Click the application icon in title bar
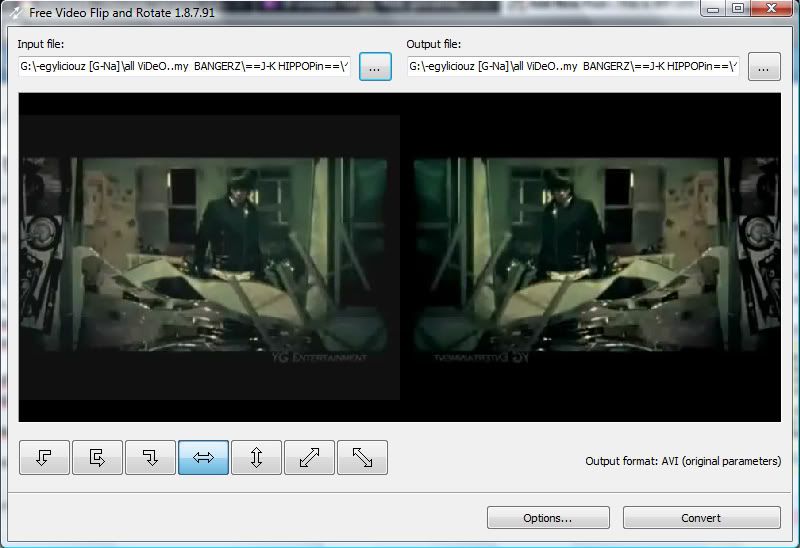 click(15, 12)
